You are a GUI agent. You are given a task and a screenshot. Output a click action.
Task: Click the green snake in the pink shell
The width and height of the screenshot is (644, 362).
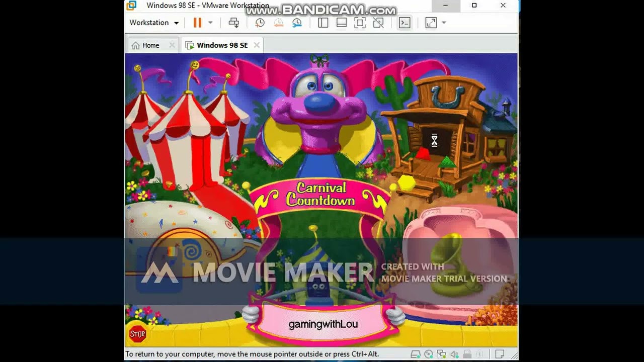[x=454, y=265]
